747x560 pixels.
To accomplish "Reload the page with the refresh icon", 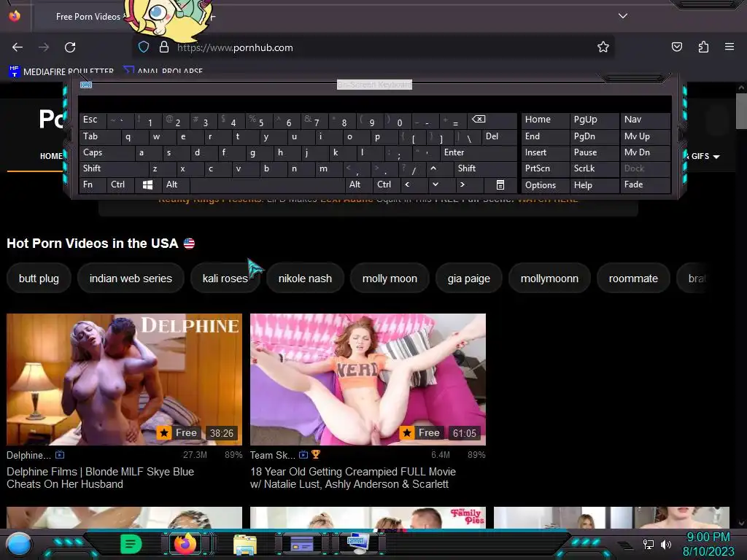I will pos(70,47).
